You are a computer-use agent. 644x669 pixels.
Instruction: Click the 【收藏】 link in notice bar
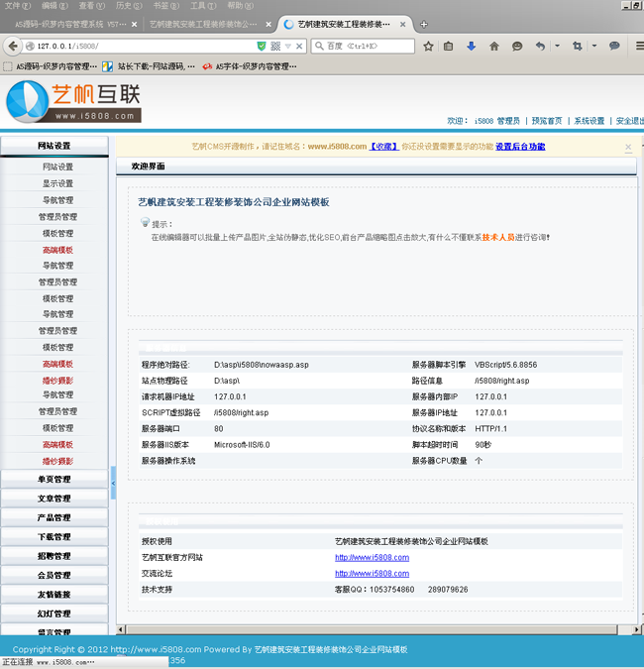point(383,147)
